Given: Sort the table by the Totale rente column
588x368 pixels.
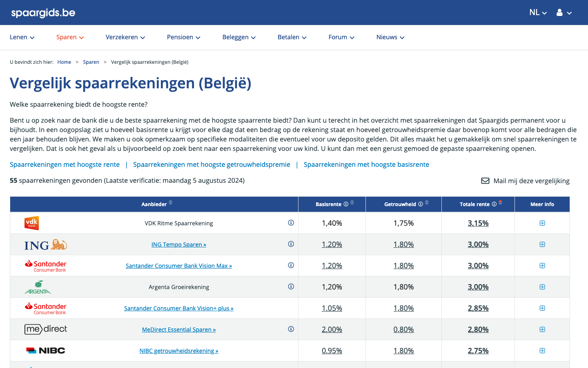Looking at the screenshot, I should pyautogui.click(x=500, y=203).
